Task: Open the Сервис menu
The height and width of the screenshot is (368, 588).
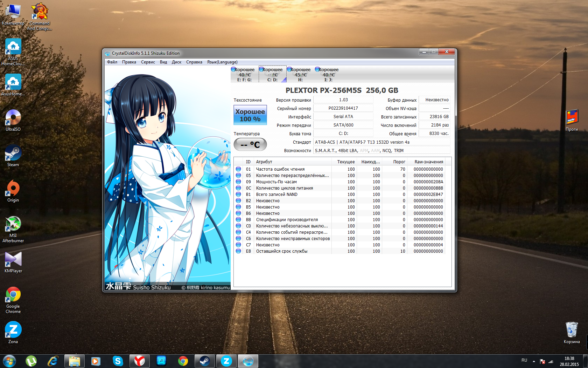Action: point(148,62)
